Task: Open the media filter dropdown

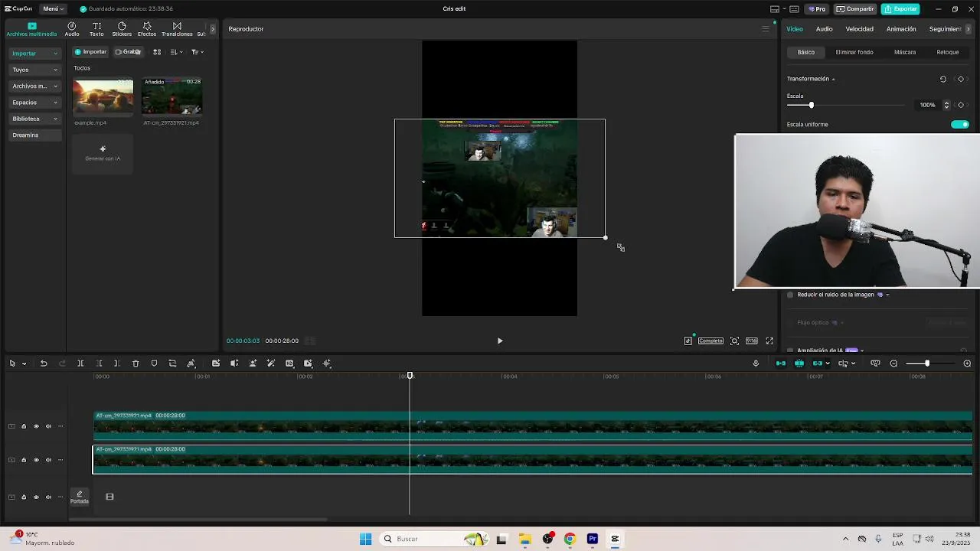Action: 198,52
